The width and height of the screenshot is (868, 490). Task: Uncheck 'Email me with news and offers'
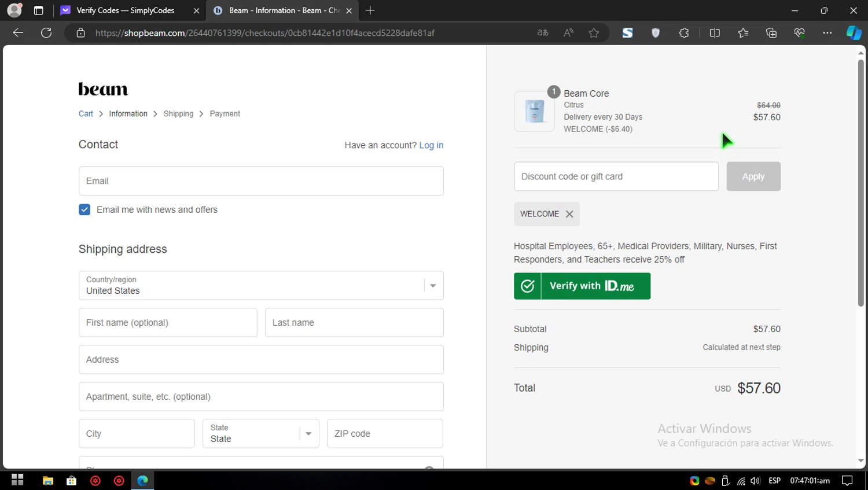pyautogui.click(x=84, y=209)
